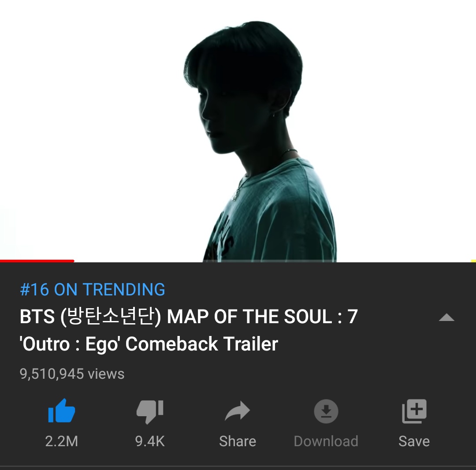The image size is (476, 470).
Task: Click the Save text label
Action: click(x=414, y=441)
